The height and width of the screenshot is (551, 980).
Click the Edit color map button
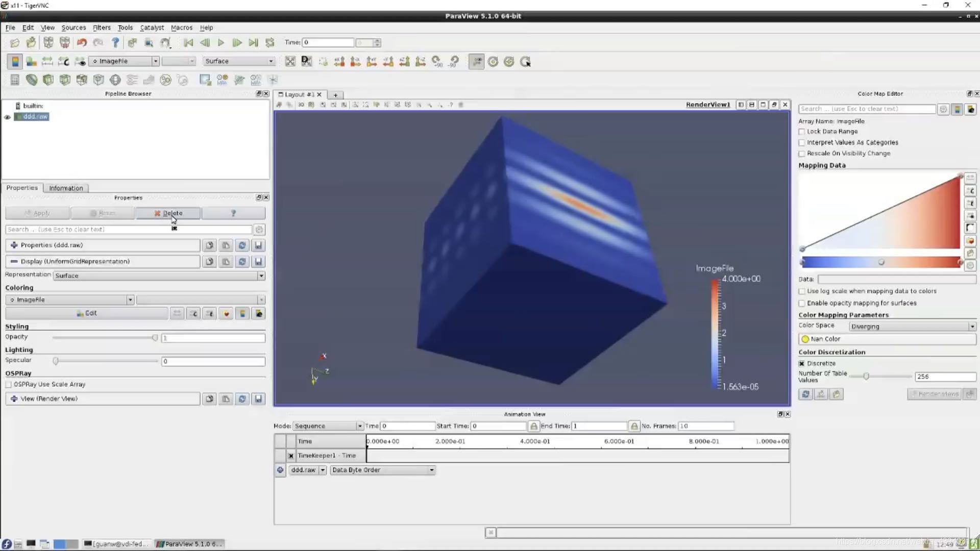click(87, 313)
